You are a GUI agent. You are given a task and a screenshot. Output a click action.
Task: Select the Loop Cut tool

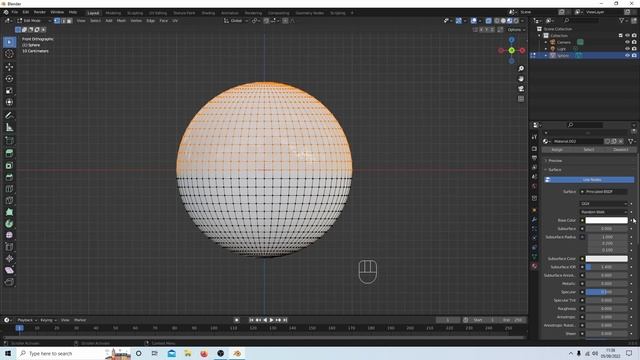(9, 189)
